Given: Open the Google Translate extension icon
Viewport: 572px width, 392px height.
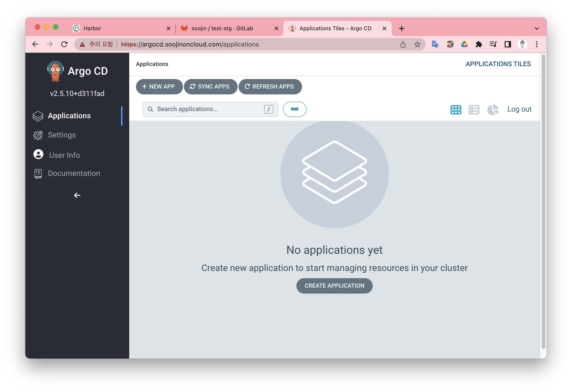Looking at the screenshot, I should pyautogui.click(x=435, y=44).
